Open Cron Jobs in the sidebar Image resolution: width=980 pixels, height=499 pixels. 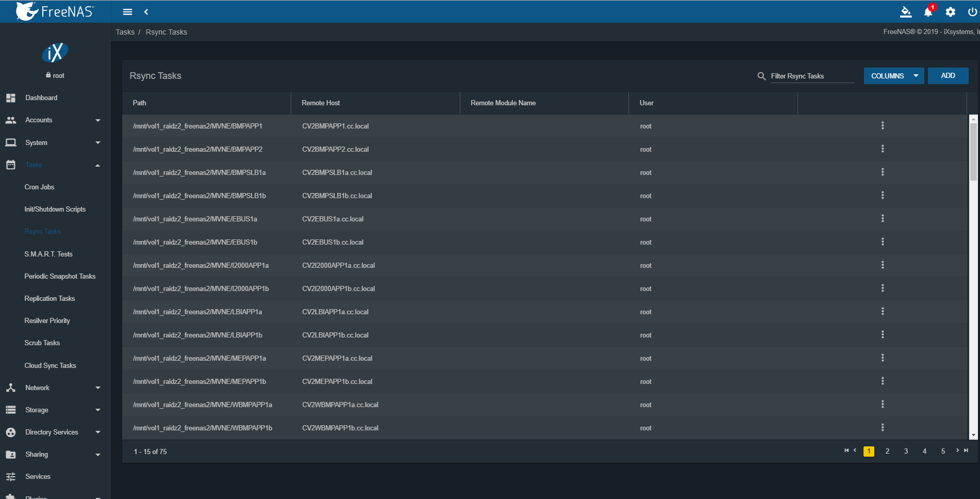[x=39, y=187]
